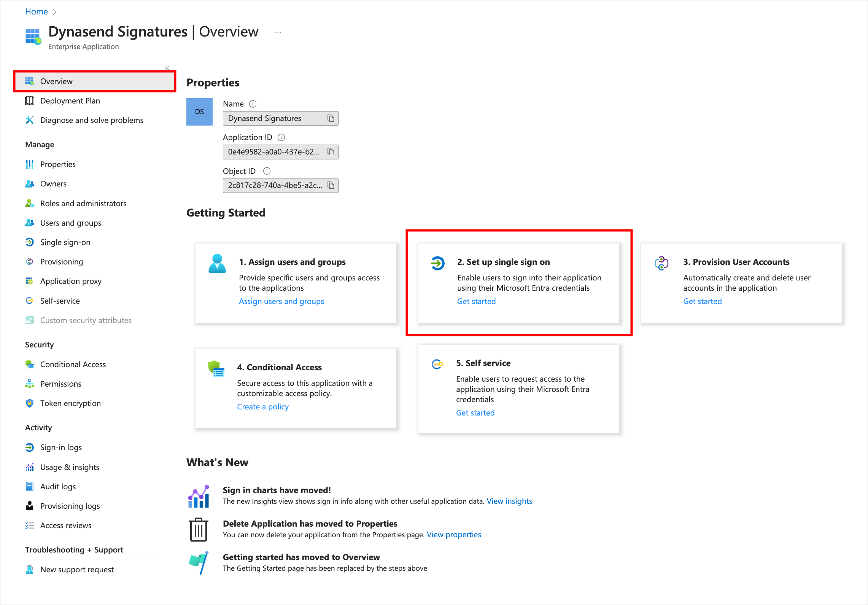Open the ellipsis menu beside the page title
This screenshot has width=868, height=605.
[278, 32]
